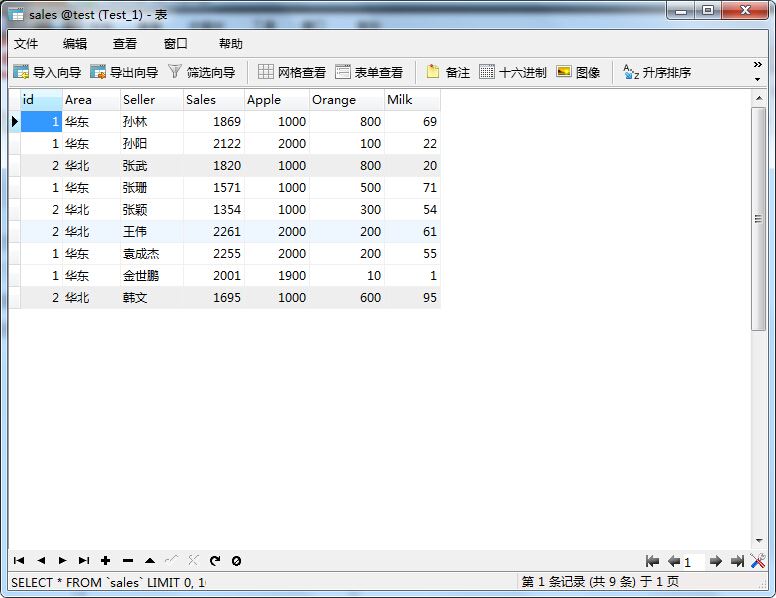The width and height of the screenshot is (776, 598).
Task: Sort ascending with 升序排序
Action: click(x=657, y=72)
